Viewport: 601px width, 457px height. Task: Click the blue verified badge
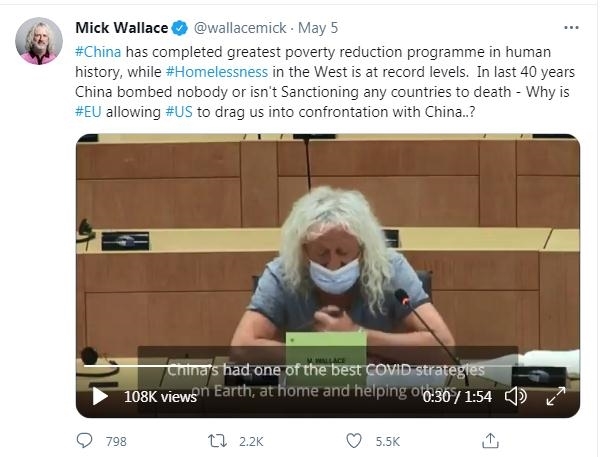tap(179, 28)
